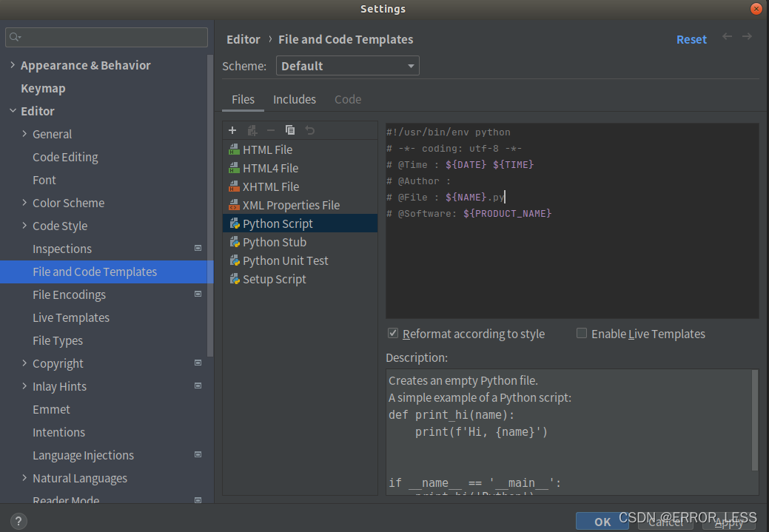
Task: Open help with the question mark button
Action: (19, 521)
